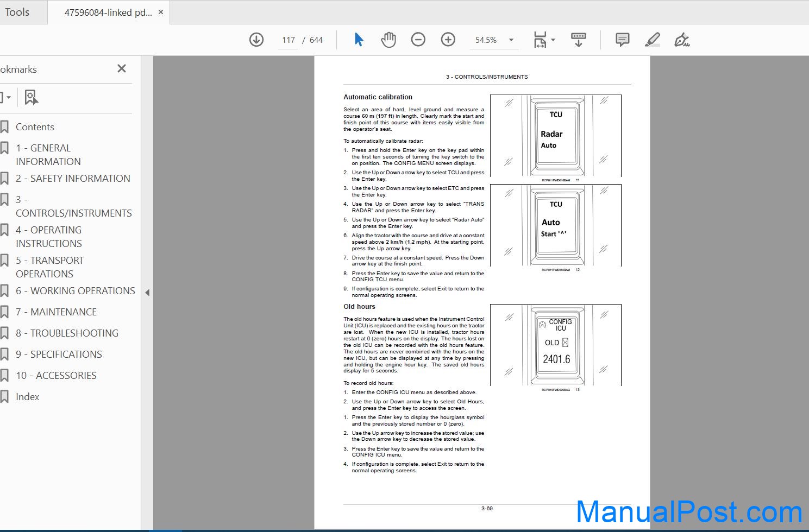Screen dimensions: 809x532
Task: Open the 3 - CONTROLS/INSTRUMENTS bookmark
Action: (74, 206)
